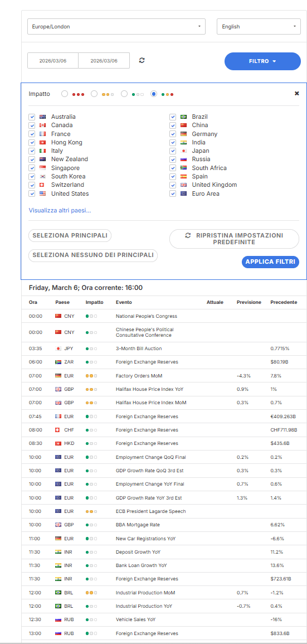Click the Switzerland flag in the filter list
The width and height of the screenshot is (307, 644).
(x=43, y=185)
